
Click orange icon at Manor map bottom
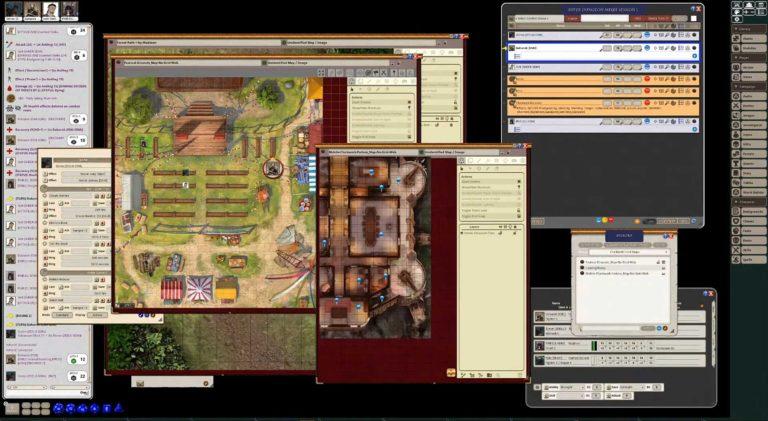click(x=451, y=373)
